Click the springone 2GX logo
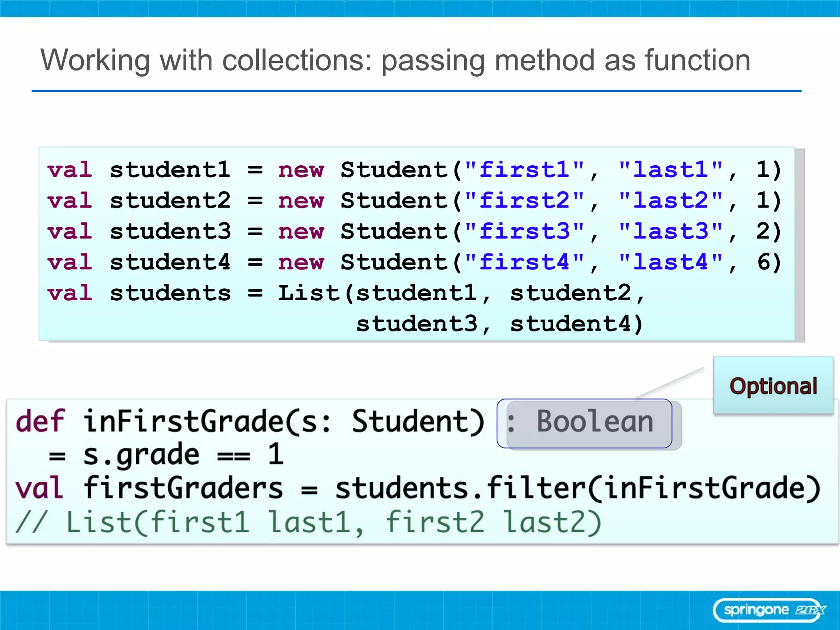This screenshot has height=630, width=840. [769, 610]
